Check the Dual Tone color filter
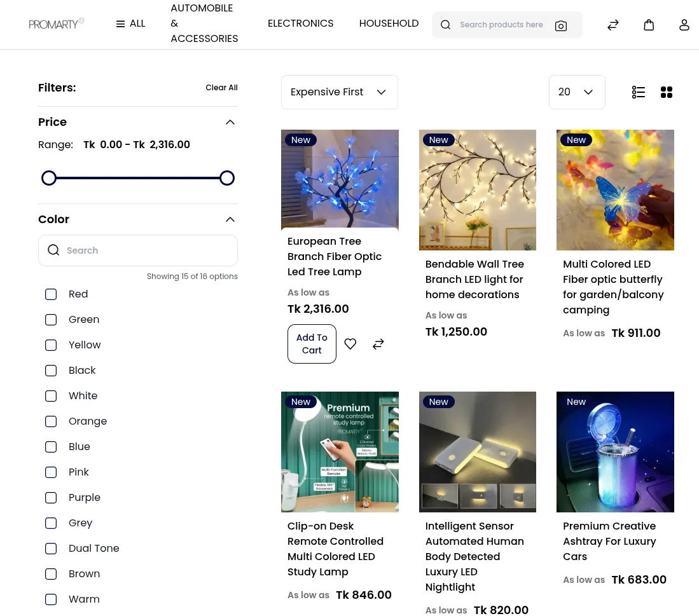Screen dimensions: 699x616 pyautogui.click(x=51, y=549)
